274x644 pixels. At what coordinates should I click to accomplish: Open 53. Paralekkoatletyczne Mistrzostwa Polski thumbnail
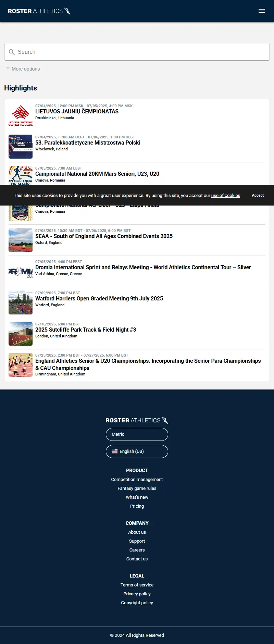coord(21,147)
